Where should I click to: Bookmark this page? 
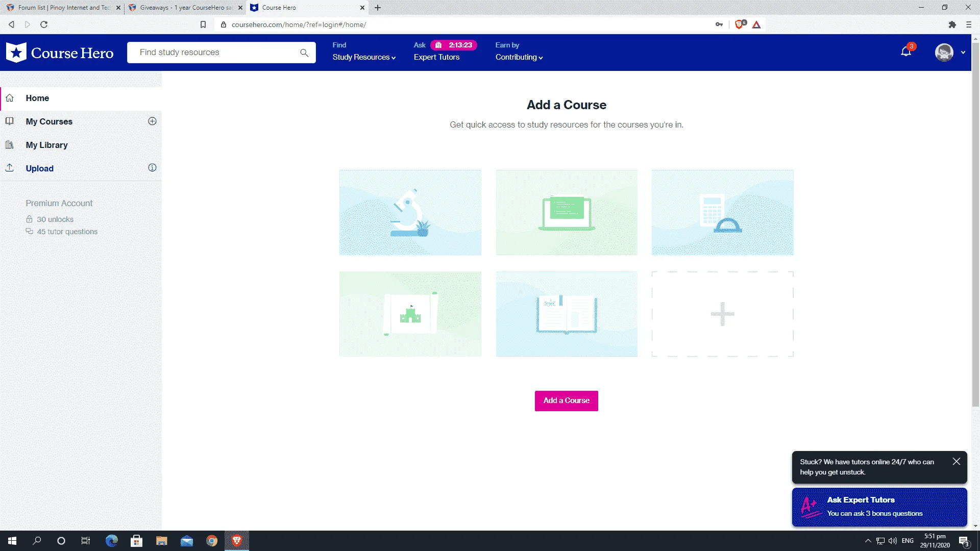tap(203, 24)
